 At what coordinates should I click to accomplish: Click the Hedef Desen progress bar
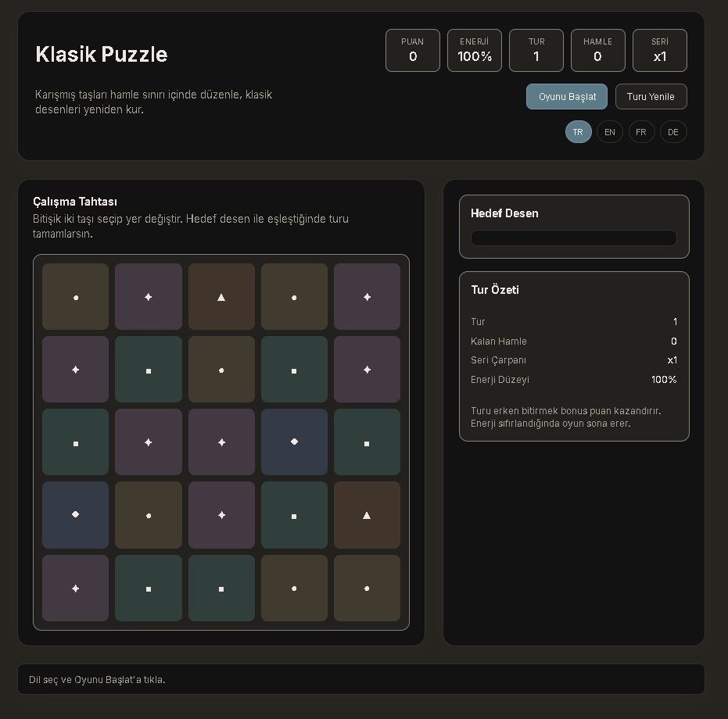click(x=574, y=238)
